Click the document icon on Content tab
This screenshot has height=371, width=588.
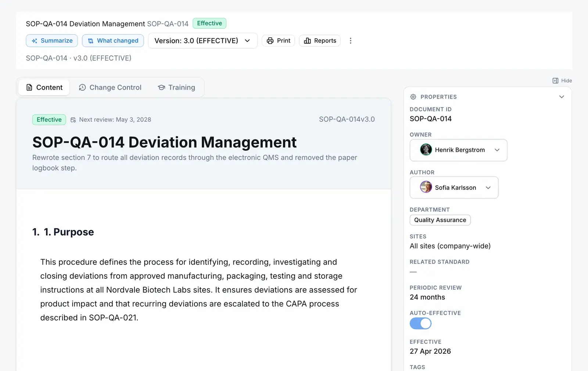29,88
